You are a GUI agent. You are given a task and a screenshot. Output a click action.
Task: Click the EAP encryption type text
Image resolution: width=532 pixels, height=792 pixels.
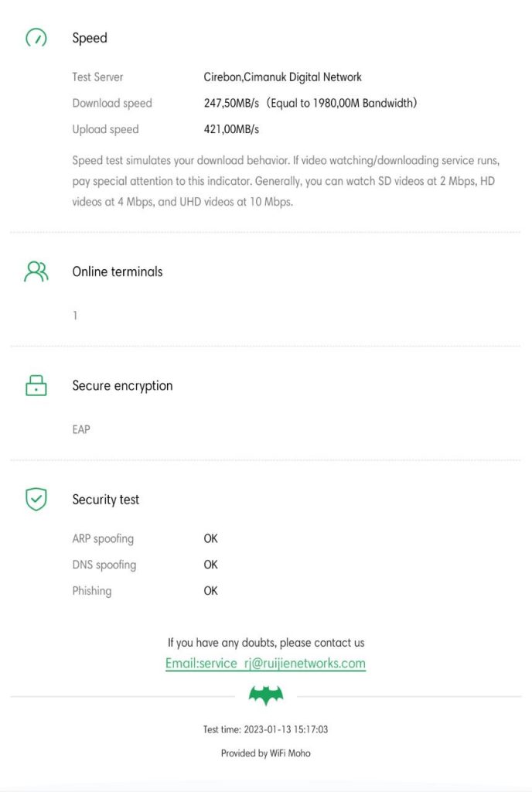click(81, 428)
